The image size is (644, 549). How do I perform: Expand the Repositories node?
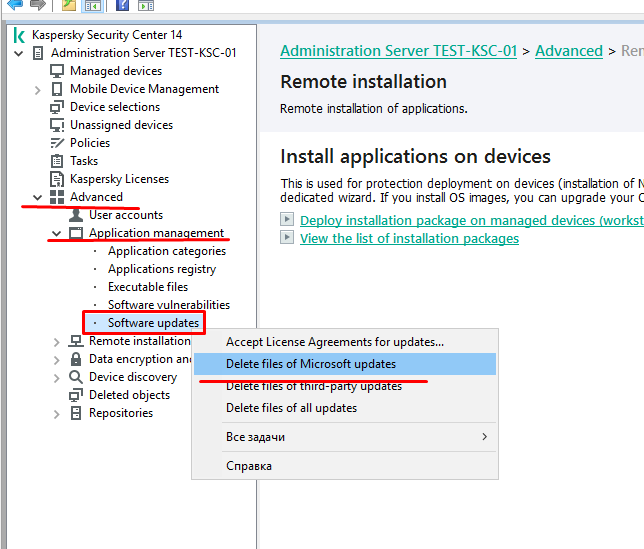pos(56,414)
